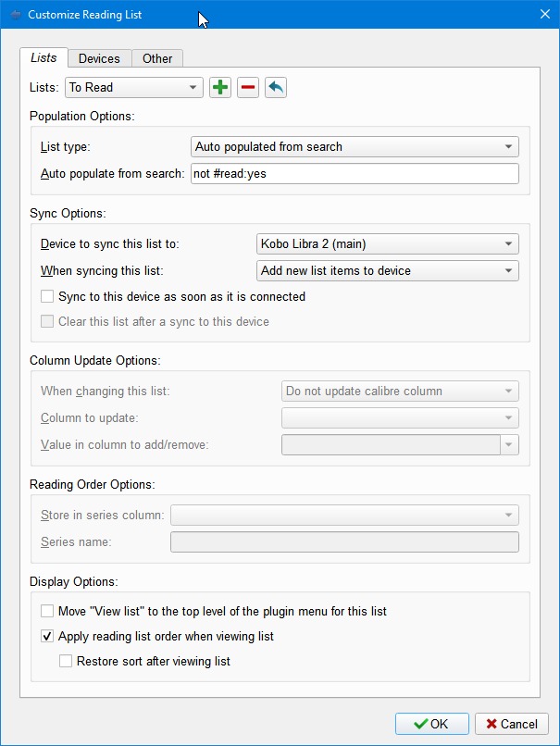
Task: Click the red minus remove list icon
Action: pos(247,88)
